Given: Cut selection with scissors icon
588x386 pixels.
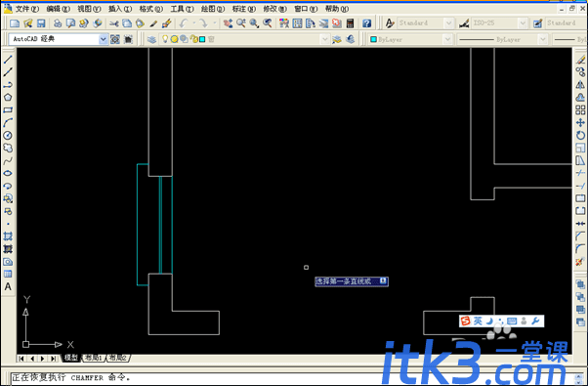Looking at the screenshot, I should (114, 23).
